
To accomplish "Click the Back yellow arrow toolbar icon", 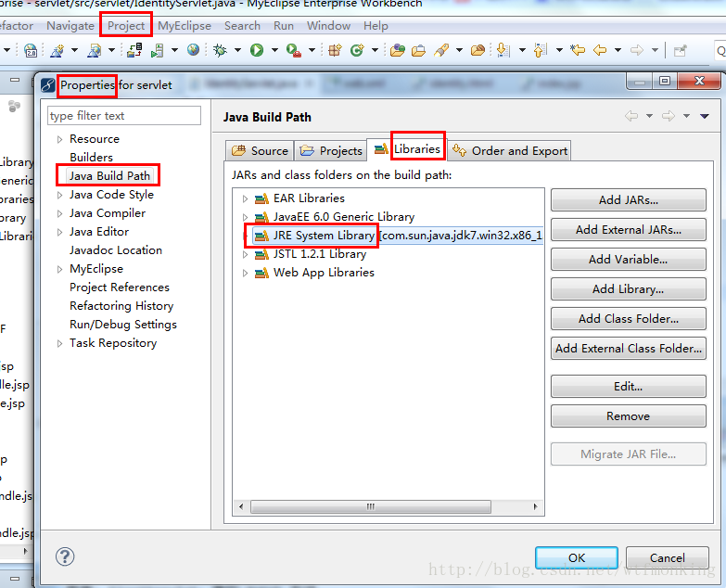I will coord(600,49).
